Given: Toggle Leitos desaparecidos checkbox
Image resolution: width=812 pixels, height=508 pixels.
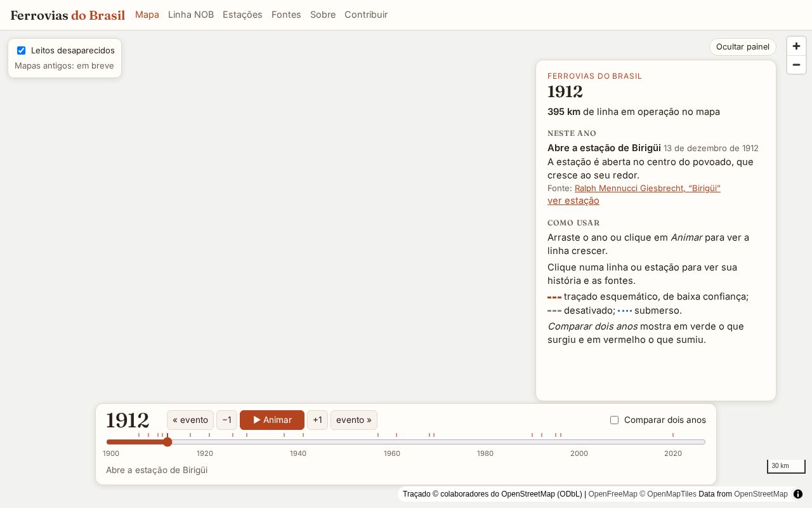Looking at the screenshot, I should (x=21, y=50).
